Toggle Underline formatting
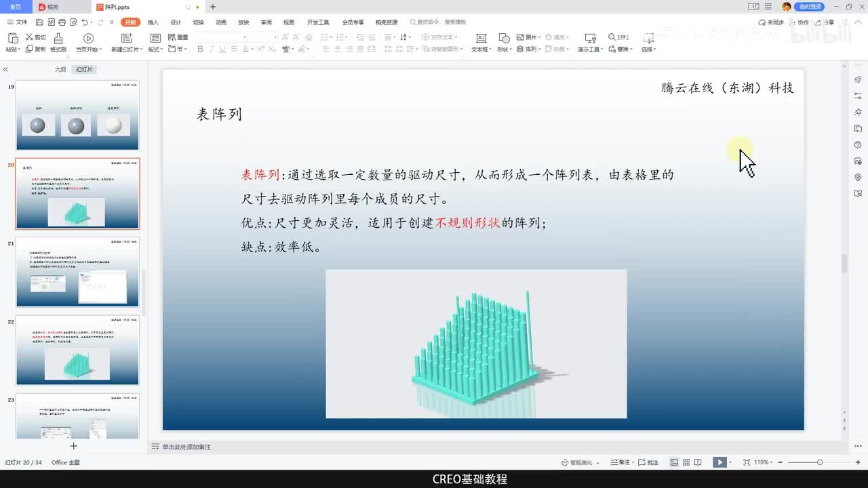This screenshot has height=488, width=868. coord(222,49)
